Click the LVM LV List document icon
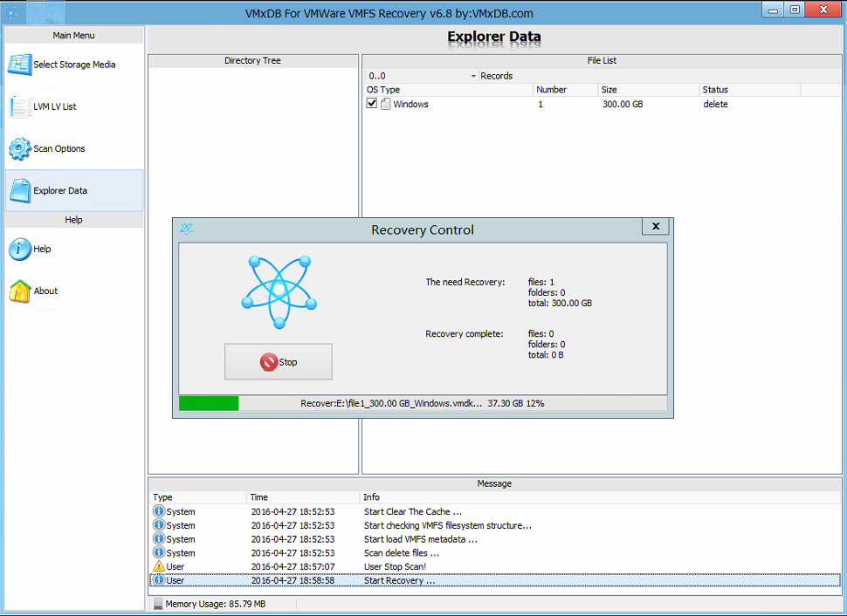This screenshot has height=616, width=847. (19, 106)
